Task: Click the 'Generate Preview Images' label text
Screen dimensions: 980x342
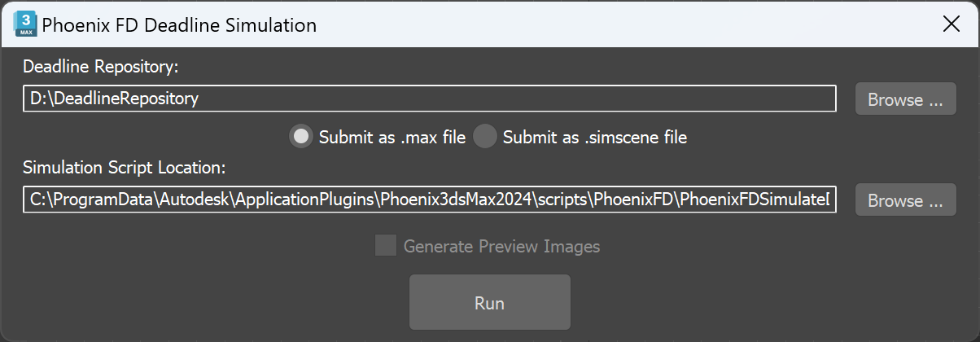Action: (502, 246)
